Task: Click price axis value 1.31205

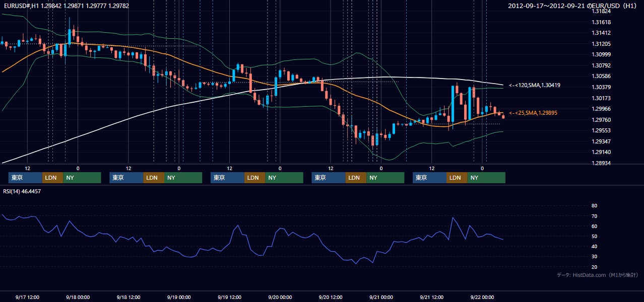Action: [x=602, y=44]
